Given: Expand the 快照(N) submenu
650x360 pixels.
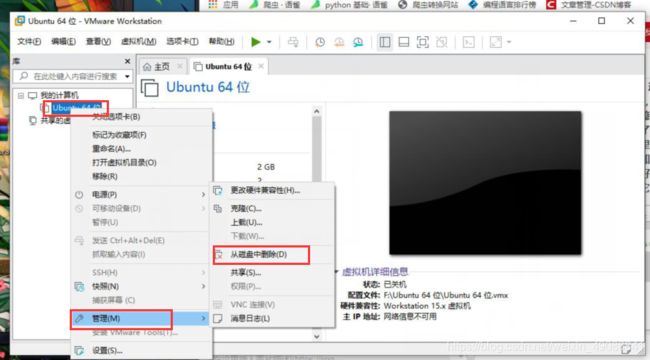Looking at the screenshot, I should (141, 286).
